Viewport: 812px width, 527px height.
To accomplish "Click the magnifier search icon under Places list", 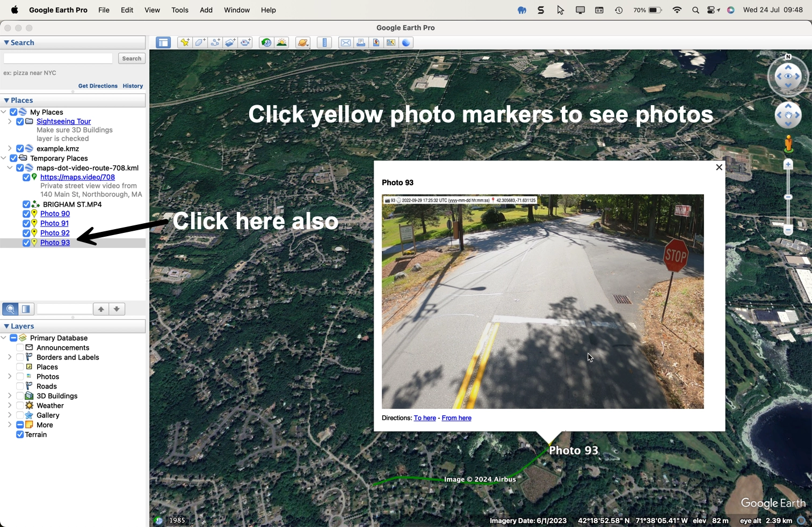I will coord(10,309).
